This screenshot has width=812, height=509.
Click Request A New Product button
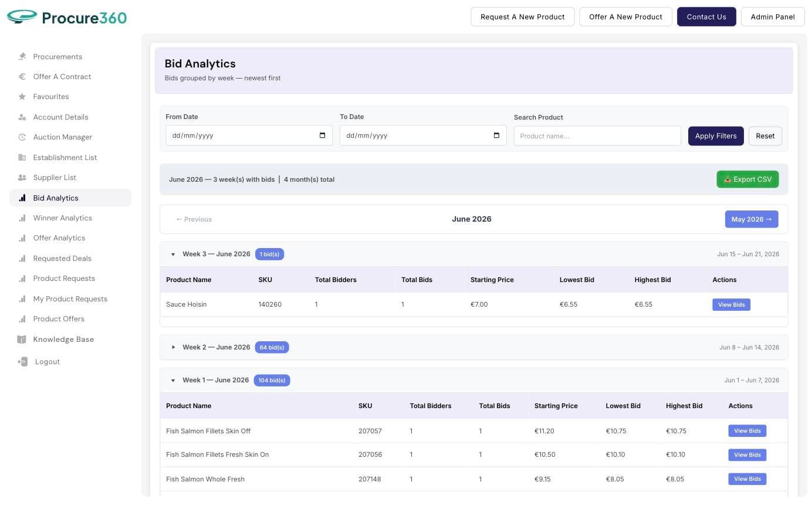[x=523, y=17]
